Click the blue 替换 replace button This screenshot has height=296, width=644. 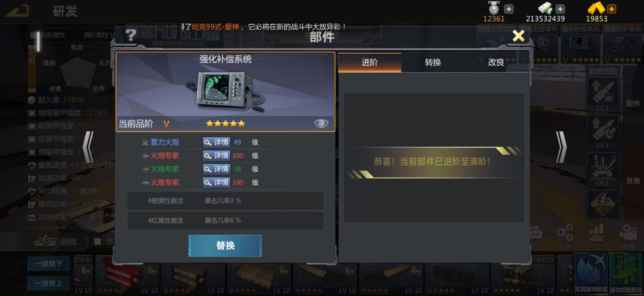(225, 246)
